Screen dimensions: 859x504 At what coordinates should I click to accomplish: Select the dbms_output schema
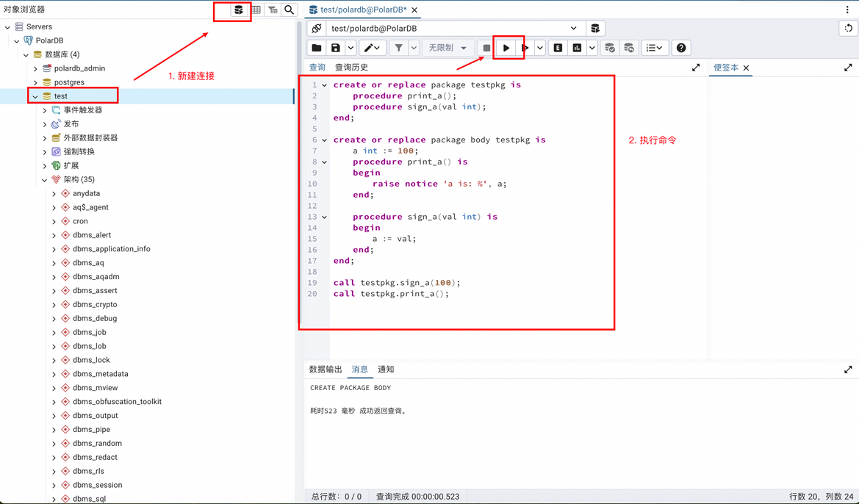96,416
